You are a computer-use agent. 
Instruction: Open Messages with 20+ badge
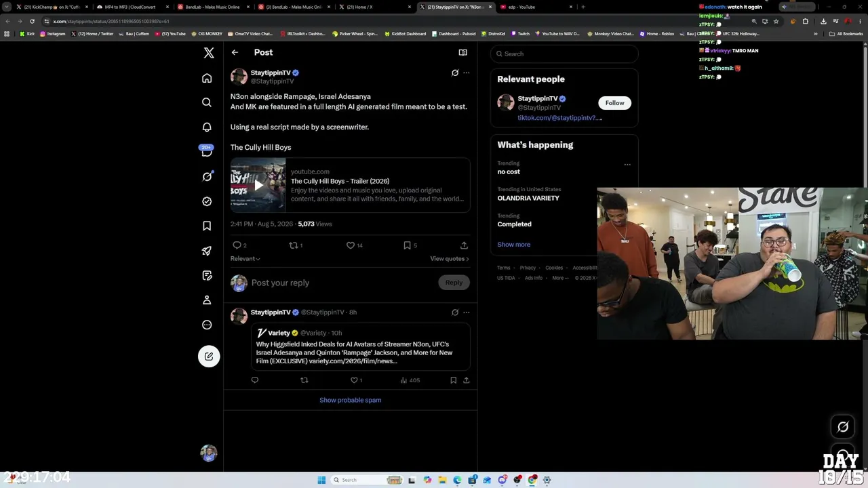pos(207,151)
